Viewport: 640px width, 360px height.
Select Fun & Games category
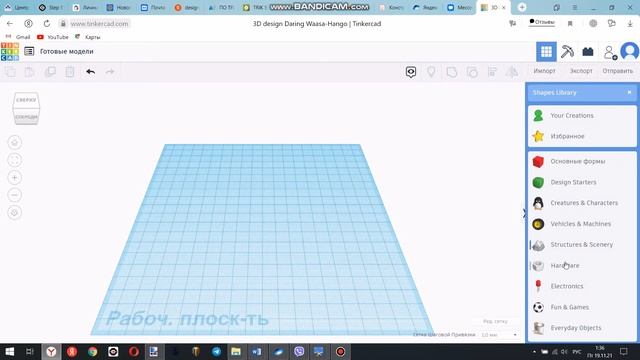point(582,307)
